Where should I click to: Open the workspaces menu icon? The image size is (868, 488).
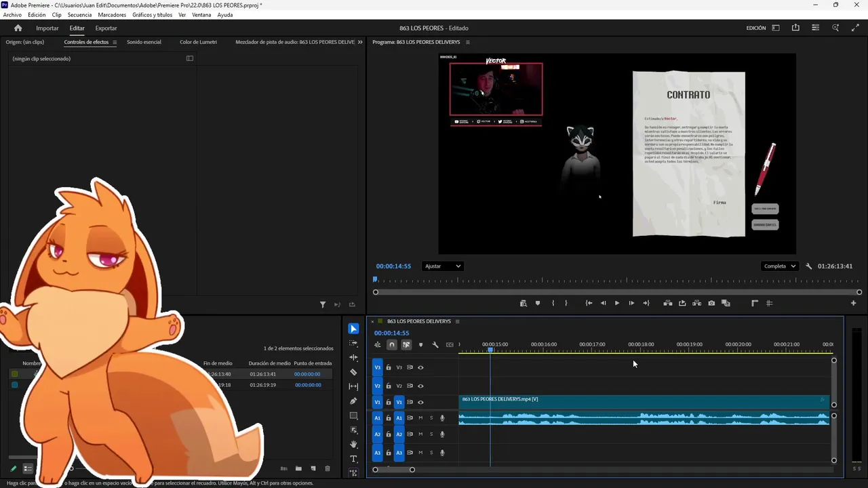pyautogui.click(x=776, y=28)
